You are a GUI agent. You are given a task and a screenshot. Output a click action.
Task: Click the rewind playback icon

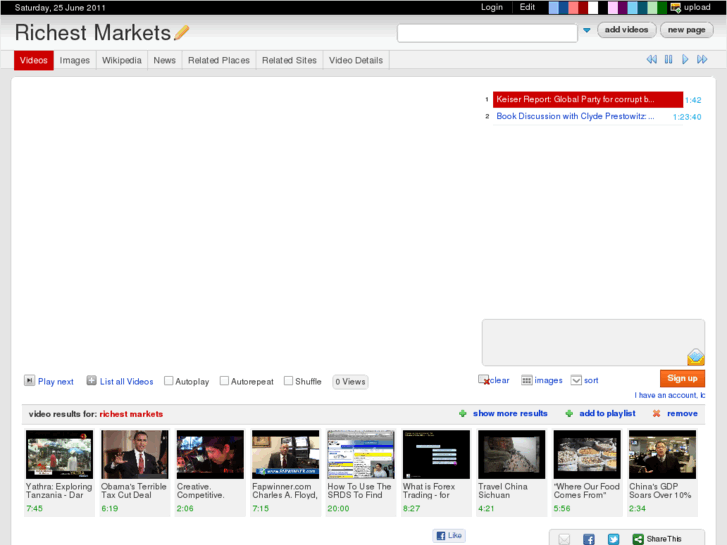pos(651,60)
